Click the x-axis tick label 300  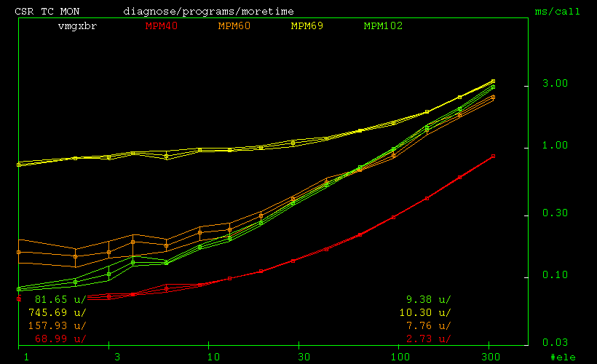point(491,357)
